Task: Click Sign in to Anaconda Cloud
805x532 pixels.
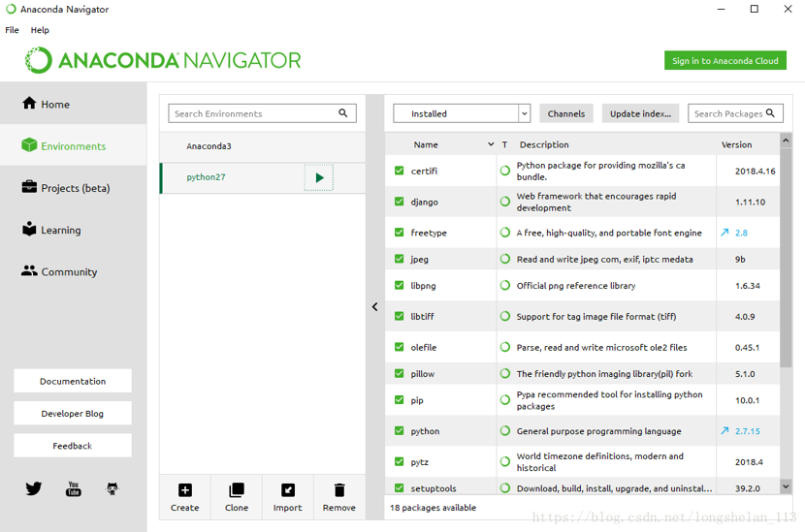Action: tap(724, 60)
